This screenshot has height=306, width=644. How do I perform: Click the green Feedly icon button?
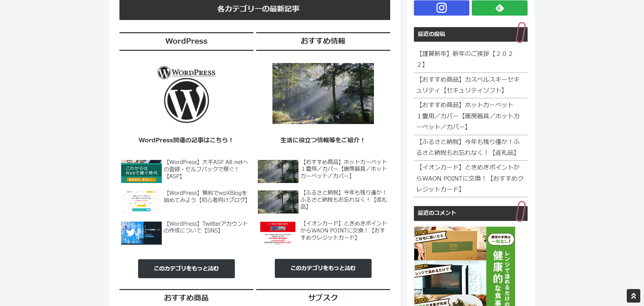pyautogui.click(x=499, y=8)
